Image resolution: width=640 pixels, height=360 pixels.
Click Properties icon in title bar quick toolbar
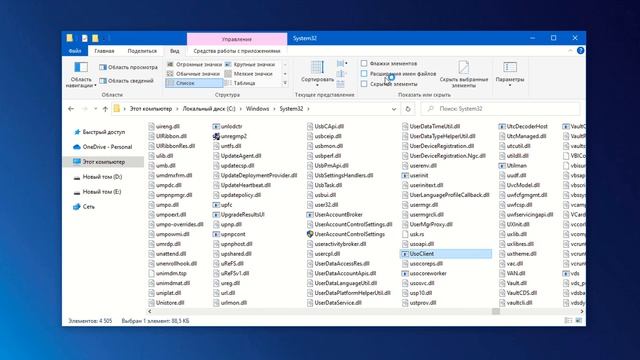coord(84,38)
